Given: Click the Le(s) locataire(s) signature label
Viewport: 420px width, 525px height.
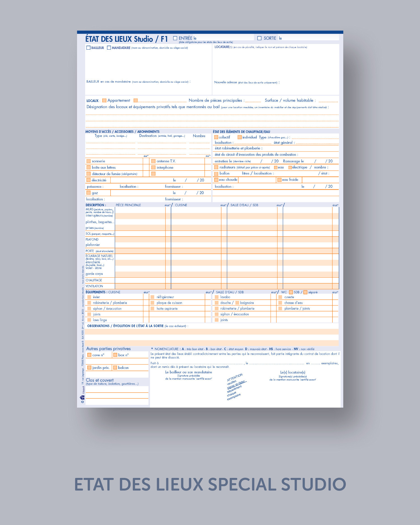Looking at the screenshot, I should tap(293, 372).
